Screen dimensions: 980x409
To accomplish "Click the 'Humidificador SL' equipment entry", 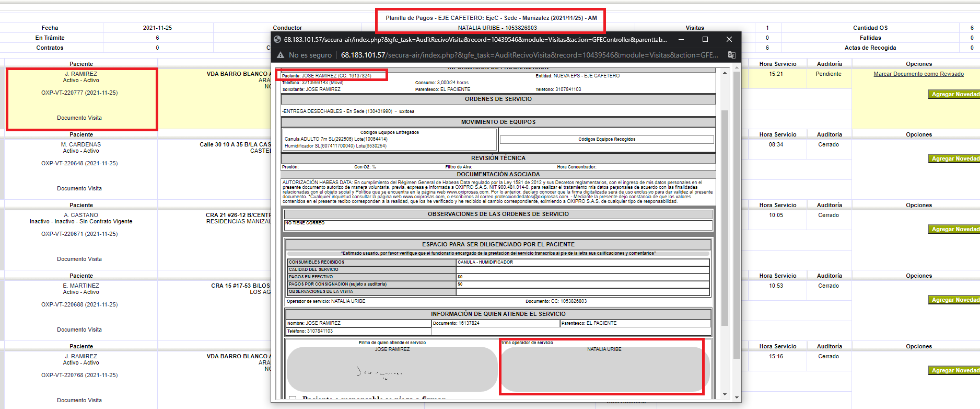I will click(335, 146).
